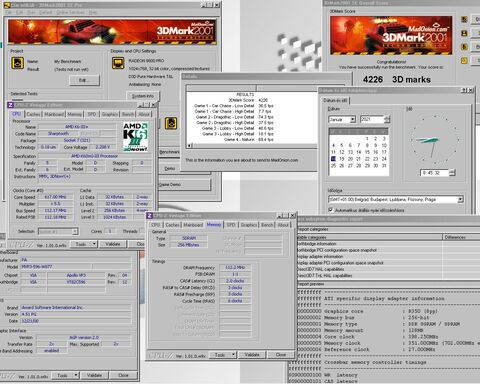Image resolution: width=480 pixels, height=384 pixels.
Task: Click Core Speed value 617.00 MHz in CPU-Z
Action: [54, 197]
